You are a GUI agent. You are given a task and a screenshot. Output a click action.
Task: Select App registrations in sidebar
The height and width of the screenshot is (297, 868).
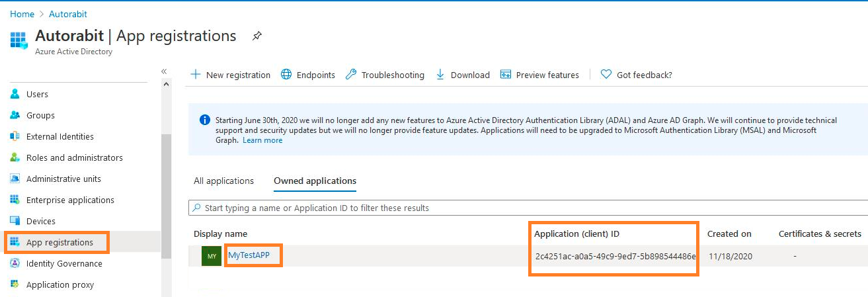(x=59, y=242)
